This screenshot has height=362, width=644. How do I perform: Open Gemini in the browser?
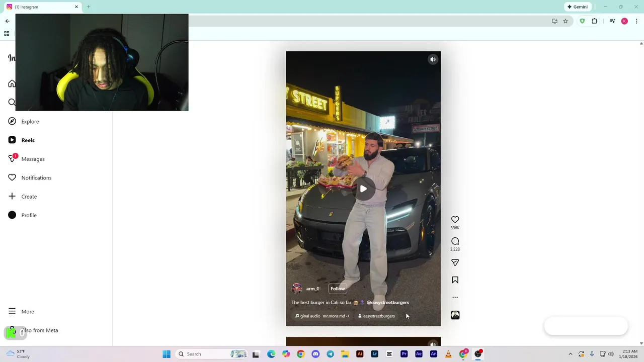pyautogui.click(x=578, y=7)
